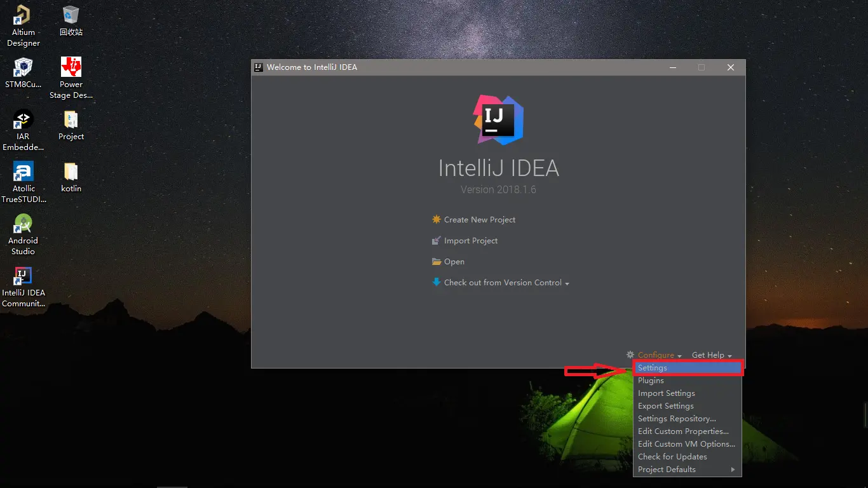Close the IntelliJ IDEA welcome window
This screenshot has width=868, height=488.
(731, 67)
